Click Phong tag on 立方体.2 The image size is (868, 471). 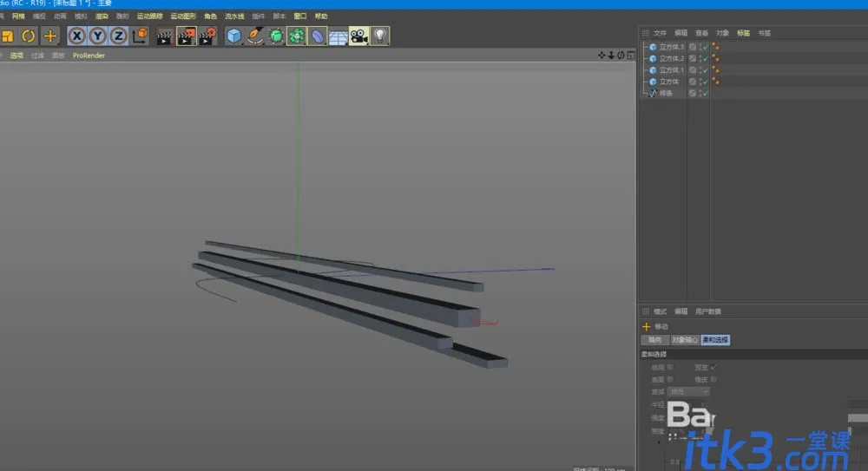715,59
